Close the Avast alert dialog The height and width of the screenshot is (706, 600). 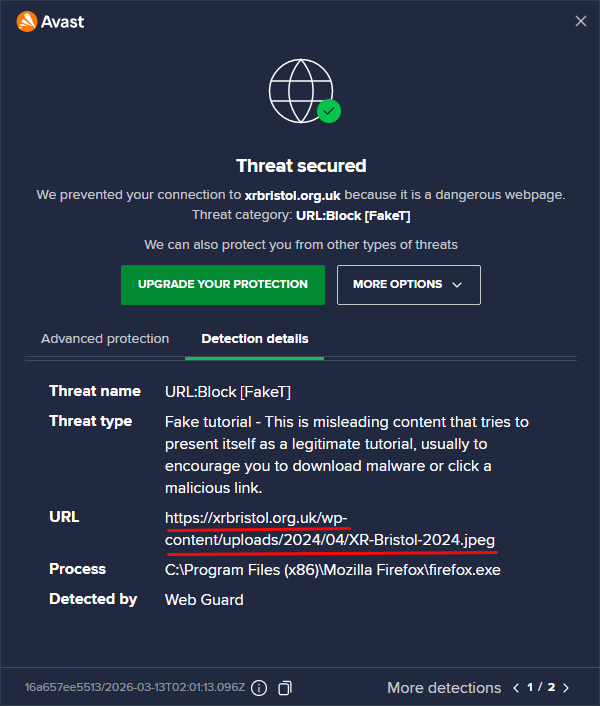click(x=580, y=21)
